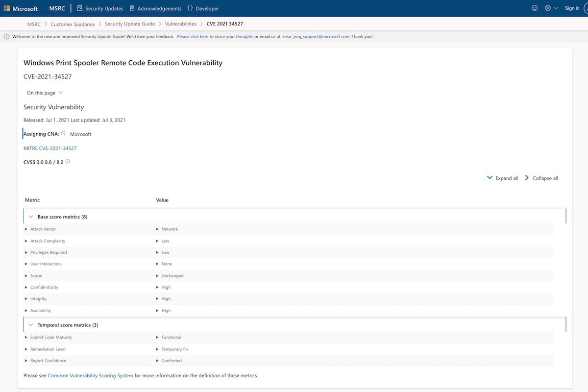Open the Common Vulnerability Scoring System link
This screenshot has width=588, height=392.
tap(90, 376)
